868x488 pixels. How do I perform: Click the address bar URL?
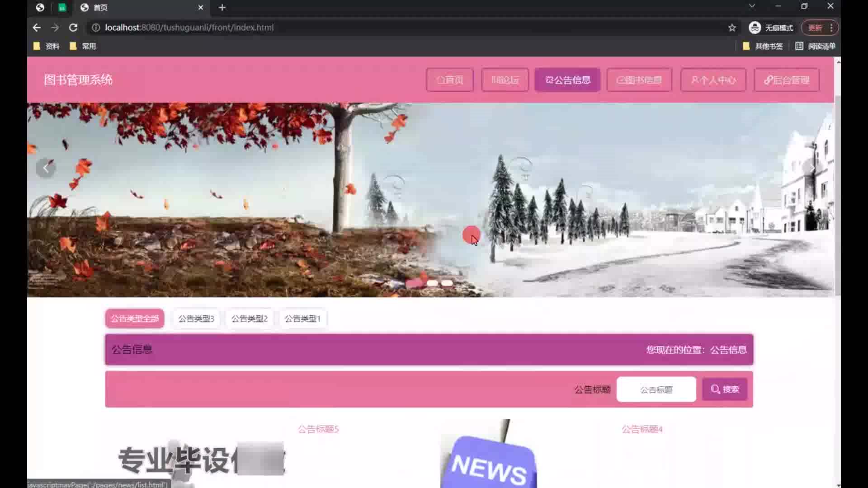(x=189, y=28)
